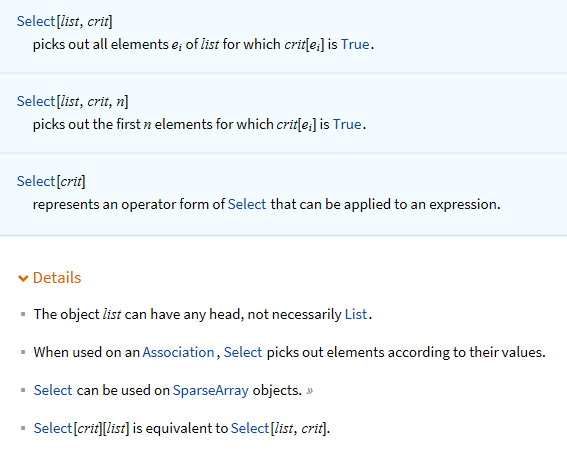Open the SparseArray documentation link
The height and width of the screenshot is (453, 567).
coord(211,390)
